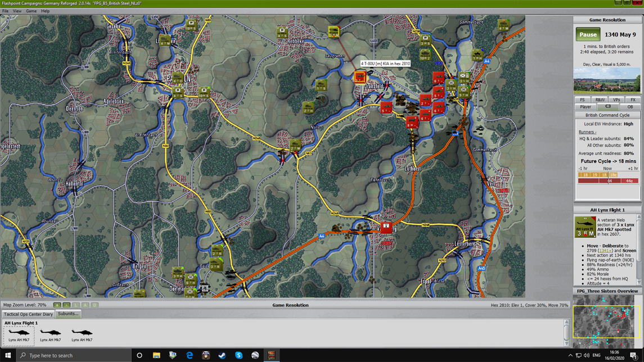Select green 4 T S unit at Rebbeke
The height and width of the screenshot is (362, 644).
tap(282, 33)
